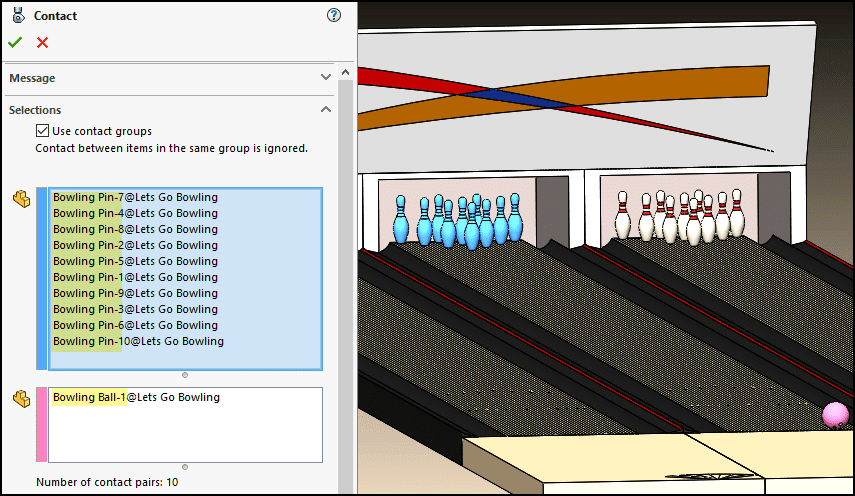Click Number of contact pairs: 10 text
Screen dimensions: 855x496
pos(107,482)
